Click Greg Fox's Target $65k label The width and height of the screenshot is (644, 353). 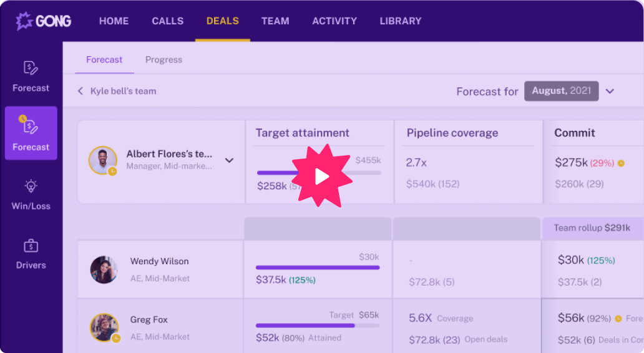[354, 315]
